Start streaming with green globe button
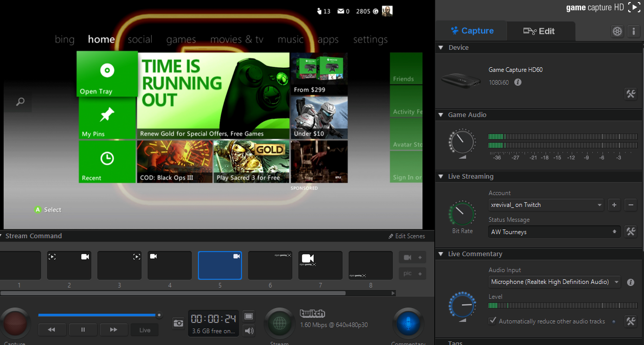The width and height of the screenshot is (644, 345). click(279, 323)
